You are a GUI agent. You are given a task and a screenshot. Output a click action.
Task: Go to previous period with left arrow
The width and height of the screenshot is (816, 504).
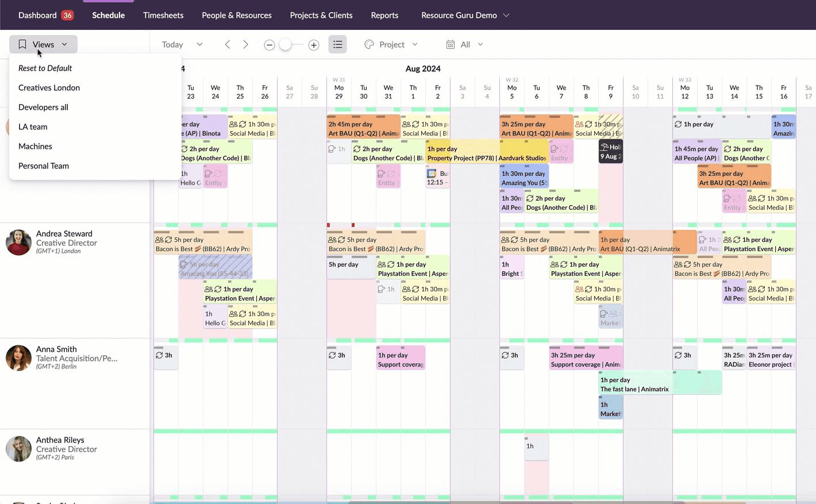[x=228, y=44]
